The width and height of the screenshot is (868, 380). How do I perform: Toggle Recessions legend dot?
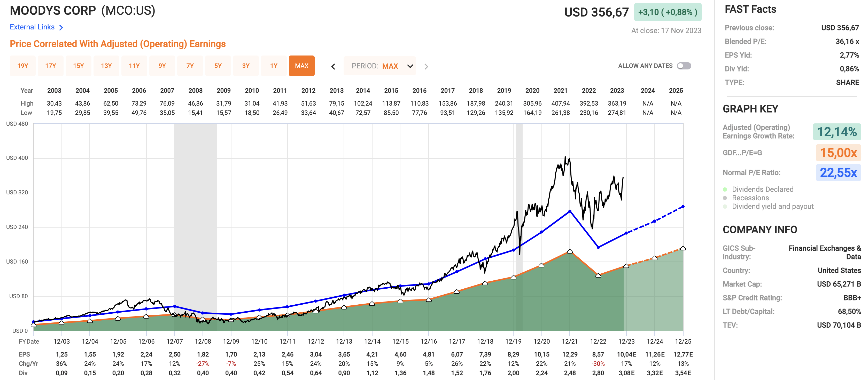click(x=725, y=198)
